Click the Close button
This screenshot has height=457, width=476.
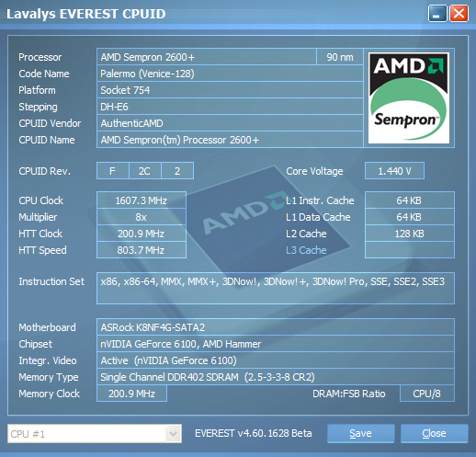coord(434,433)
